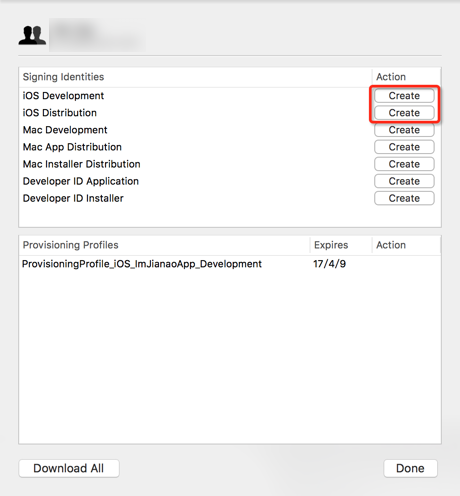Click Done to close the dialog
The width and height of the screenshot is (460, 496).
click(410, 468)
